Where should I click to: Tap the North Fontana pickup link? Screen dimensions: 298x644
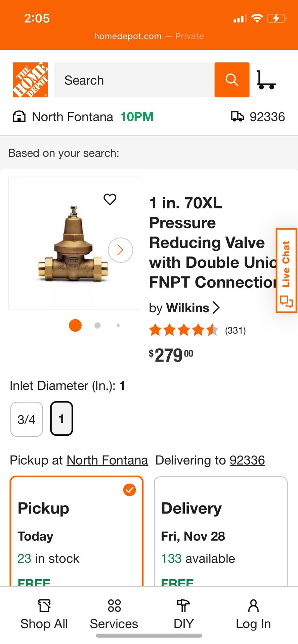point(107,460)
